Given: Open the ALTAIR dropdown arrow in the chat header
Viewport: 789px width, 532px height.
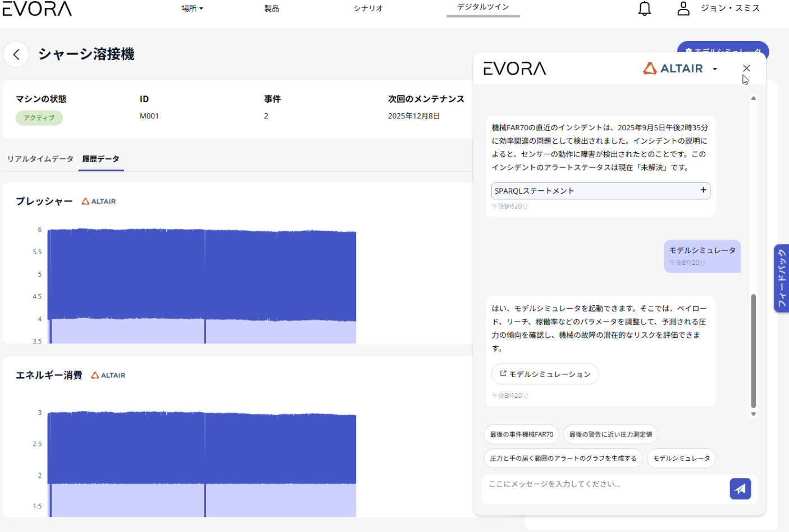Looking at the screenshot, I should tap(715, 69).
